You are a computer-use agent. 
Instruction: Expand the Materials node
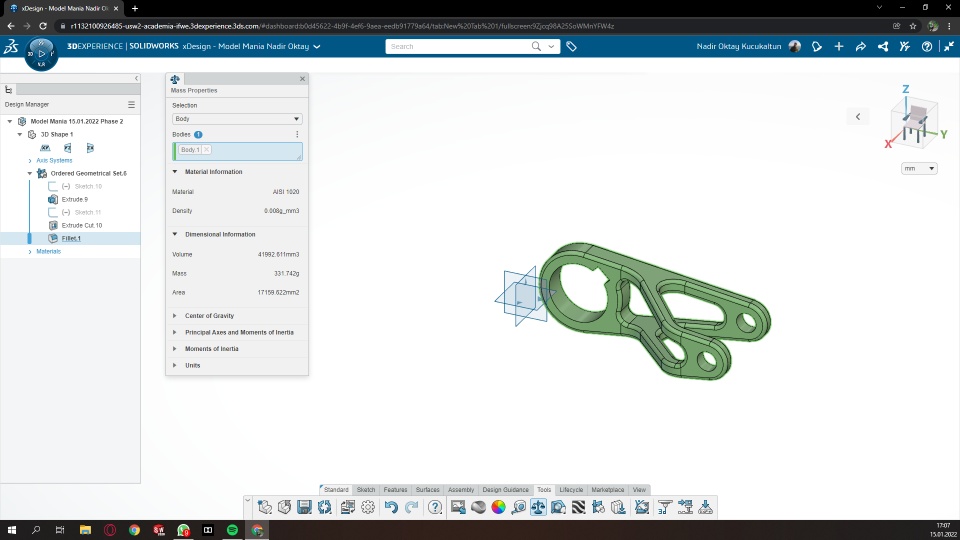pyautogui.click(x=30, y=252)
